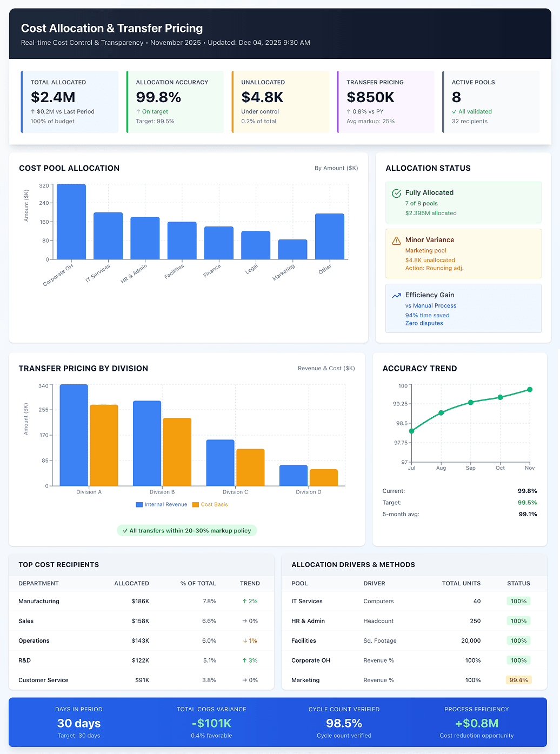Viewport: 560px width, 754px height.
Task: Click the Minor Variance warning triangle icon
Action: click(x=396, y=241)
